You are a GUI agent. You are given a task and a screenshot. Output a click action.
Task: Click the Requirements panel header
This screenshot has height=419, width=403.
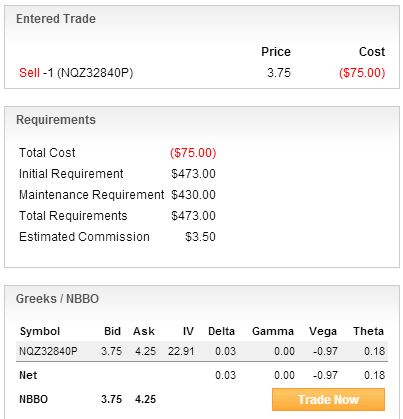(56, 120)
